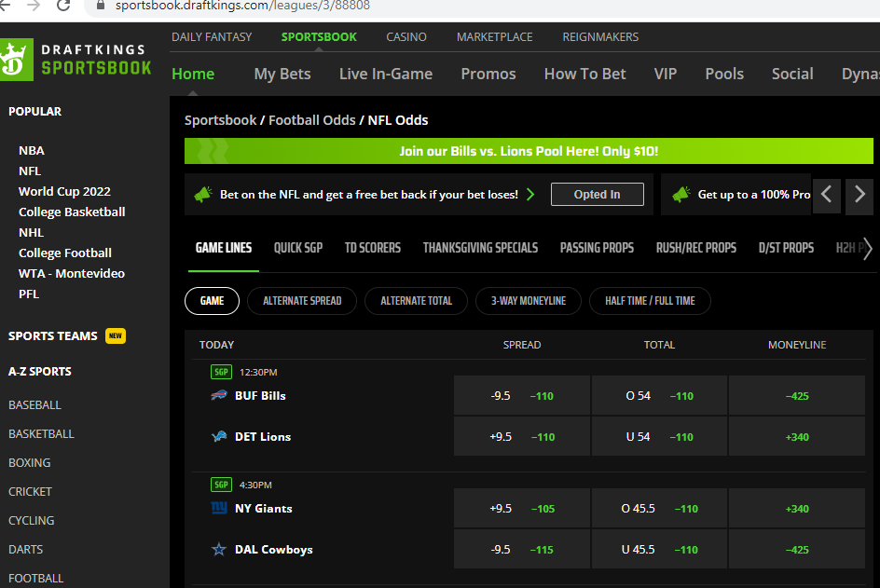Select the Alternate Total filter pill
This screenshot has height=588, width=880.
(x=416, y=301)
